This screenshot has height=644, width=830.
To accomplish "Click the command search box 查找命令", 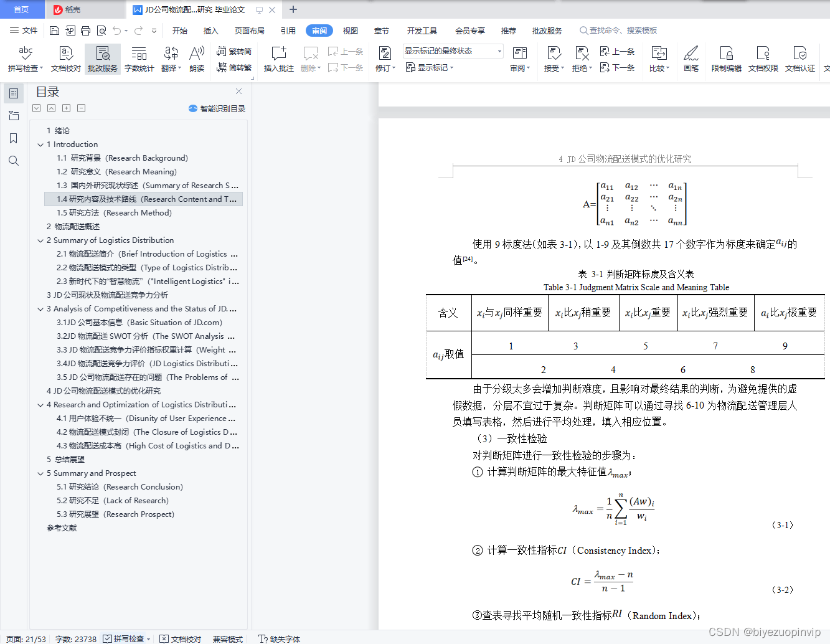I will tap(618, 31).
